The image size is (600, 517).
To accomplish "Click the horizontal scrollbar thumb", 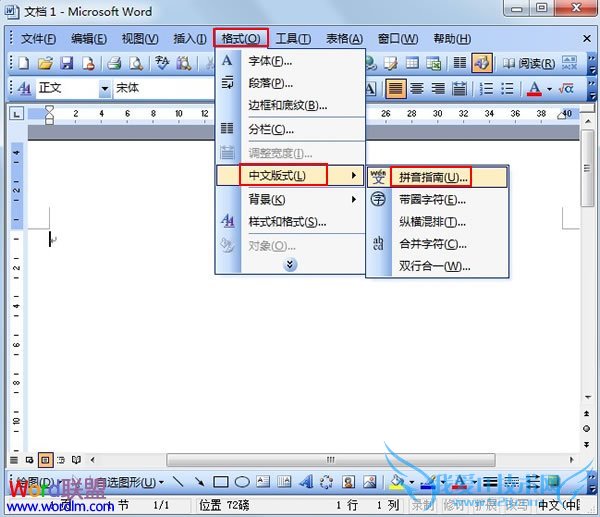I will click(x=331, y=460).
